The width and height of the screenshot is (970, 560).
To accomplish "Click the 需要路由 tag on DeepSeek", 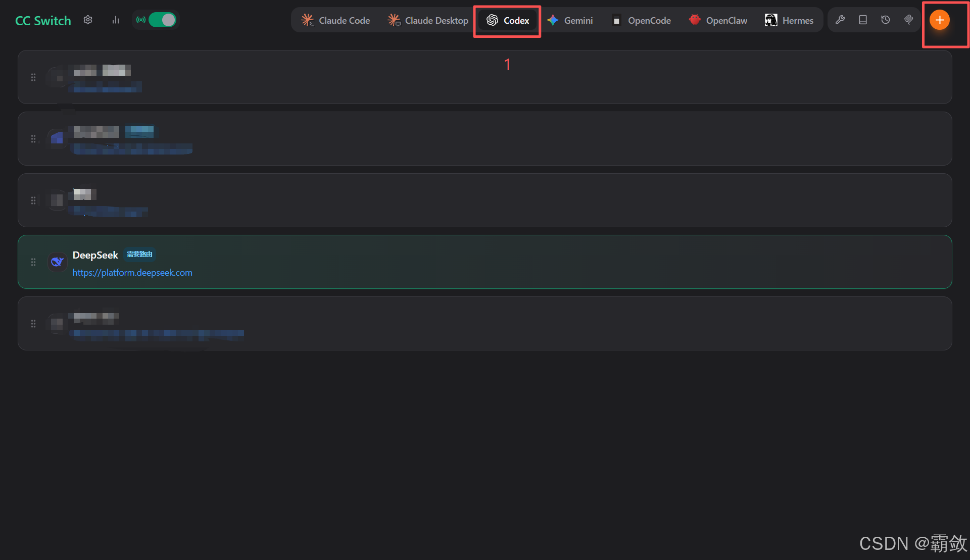I will [x=139, y=254].
